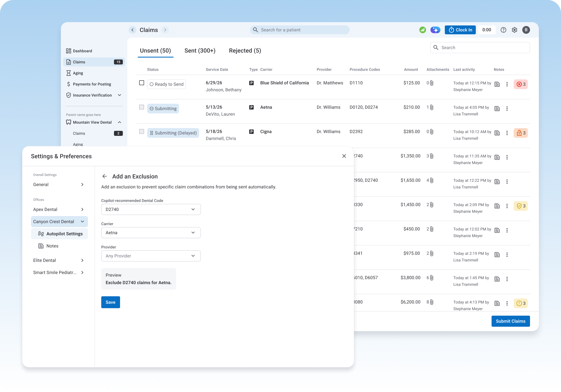Check the Submitting (Delayed) claim checkbox
Image resolution: width=561 pixels, height=392 pixels.
coord(142,131)
